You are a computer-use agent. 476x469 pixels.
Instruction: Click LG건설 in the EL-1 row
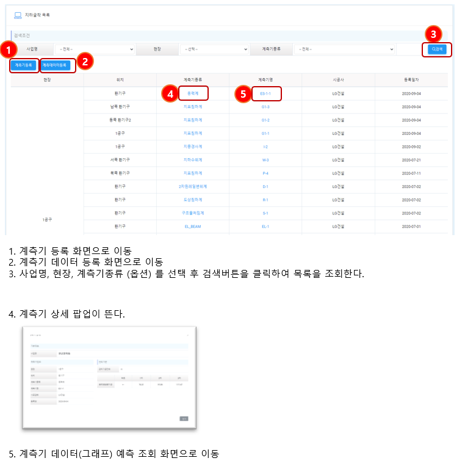[x=338, y=227]
